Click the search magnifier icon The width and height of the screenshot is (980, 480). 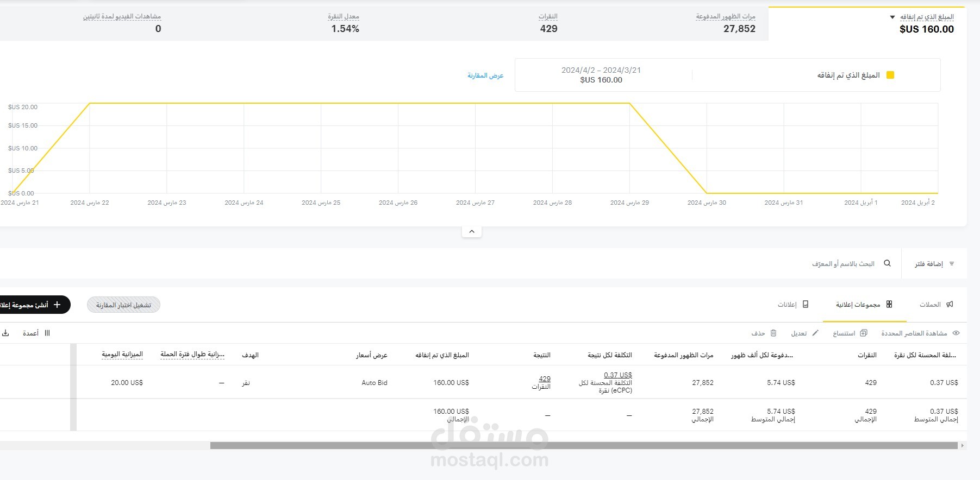pos(888,263)
